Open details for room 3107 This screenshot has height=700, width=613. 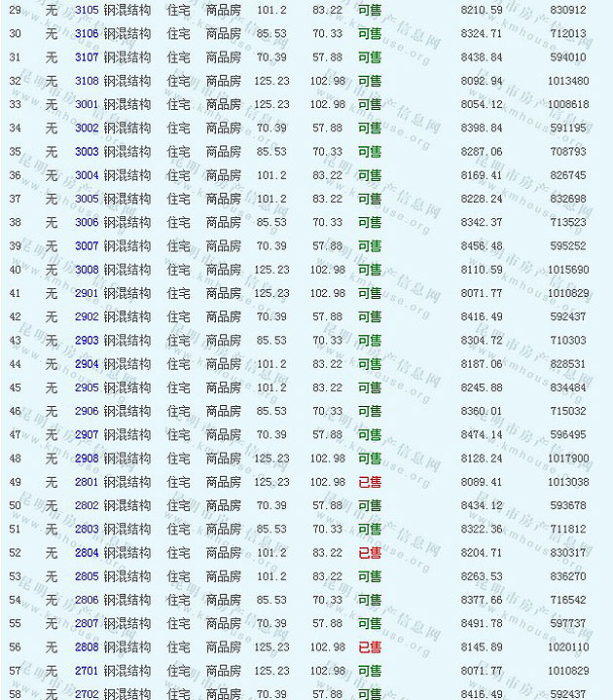coord(87,57)
